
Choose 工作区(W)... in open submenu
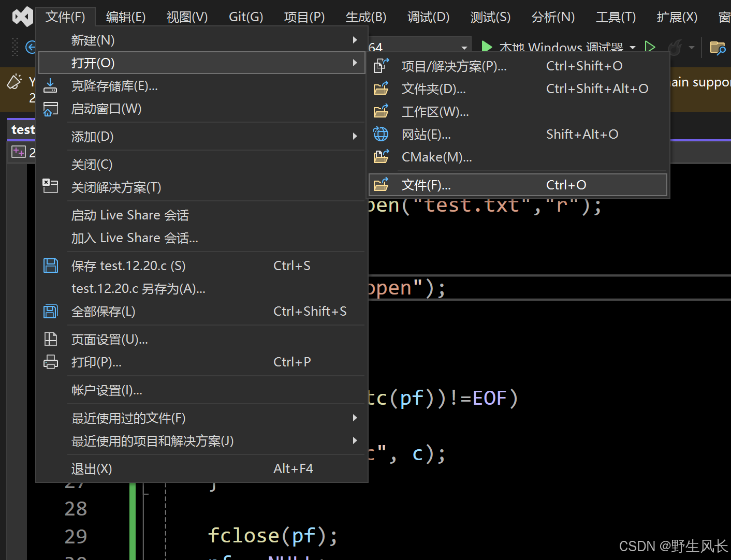518,111
